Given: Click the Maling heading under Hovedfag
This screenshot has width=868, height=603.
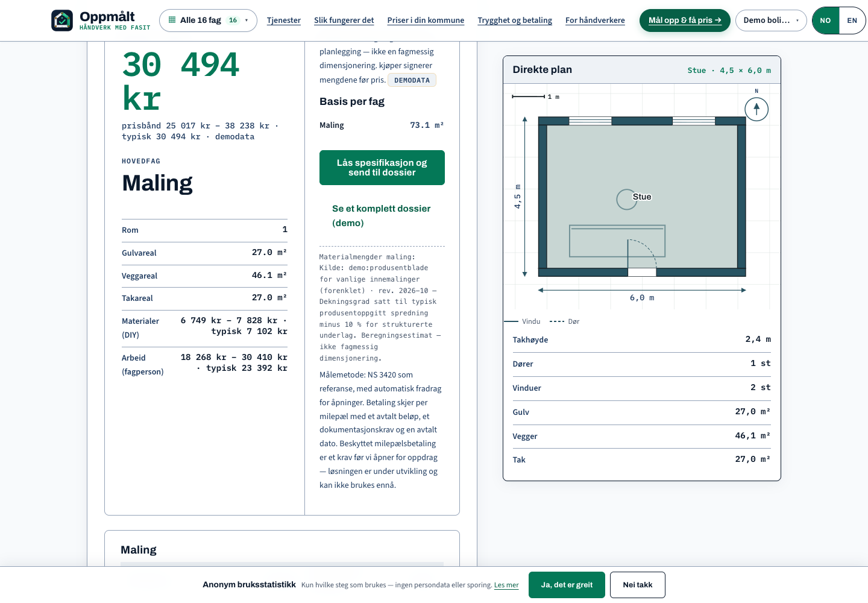Looking at the screenshot, I should [x=157, y=183].
